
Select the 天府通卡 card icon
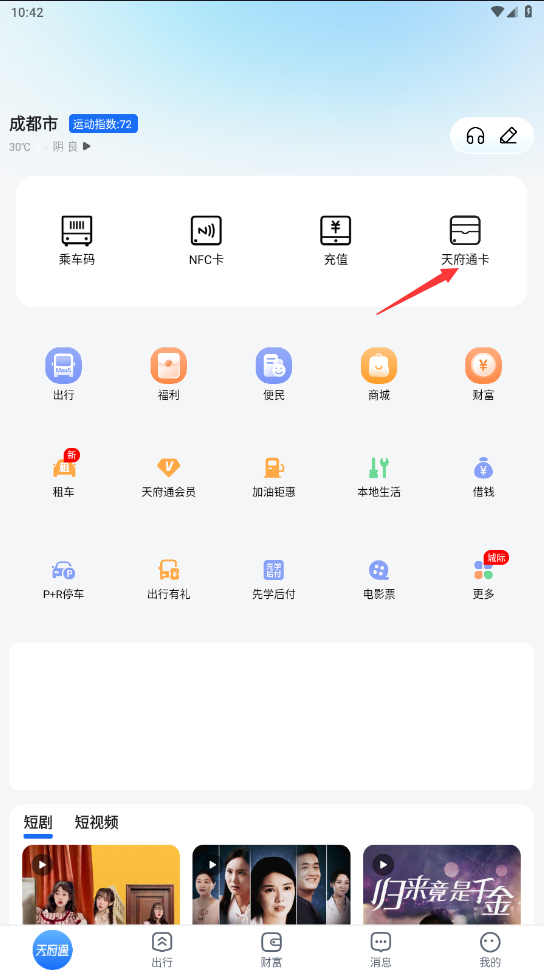(x=465, y=240)
